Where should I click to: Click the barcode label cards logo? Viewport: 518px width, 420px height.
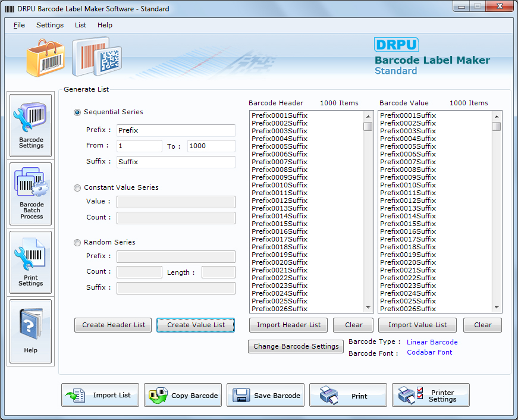pyautogui.click(x=97, y=57)
